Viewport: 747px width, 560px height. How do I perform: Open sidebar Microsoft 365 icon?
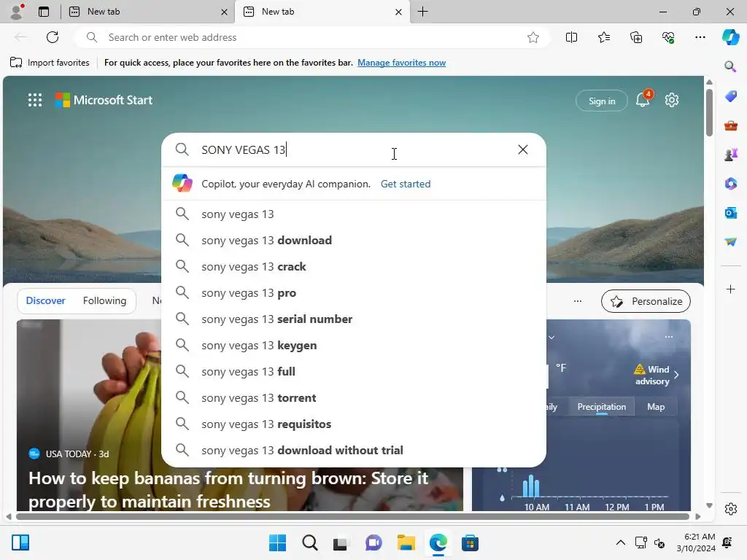click(x=730, y=183)
